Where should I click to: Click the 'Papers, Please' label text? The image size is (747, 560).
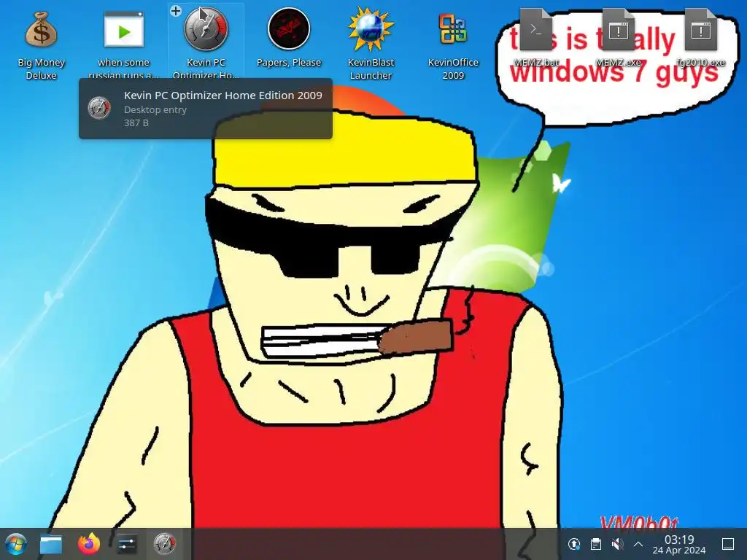pyautogui.click(x=289, y=63)
